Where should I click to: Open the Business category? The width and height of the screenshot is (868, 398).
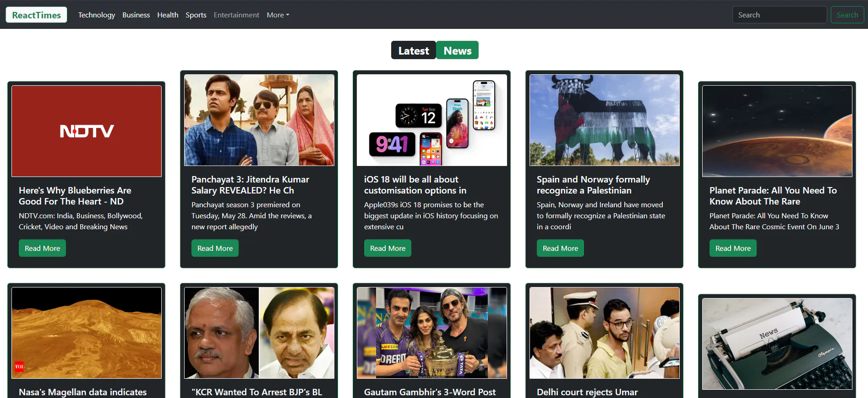pyautogui.click(x=136, y=15)
